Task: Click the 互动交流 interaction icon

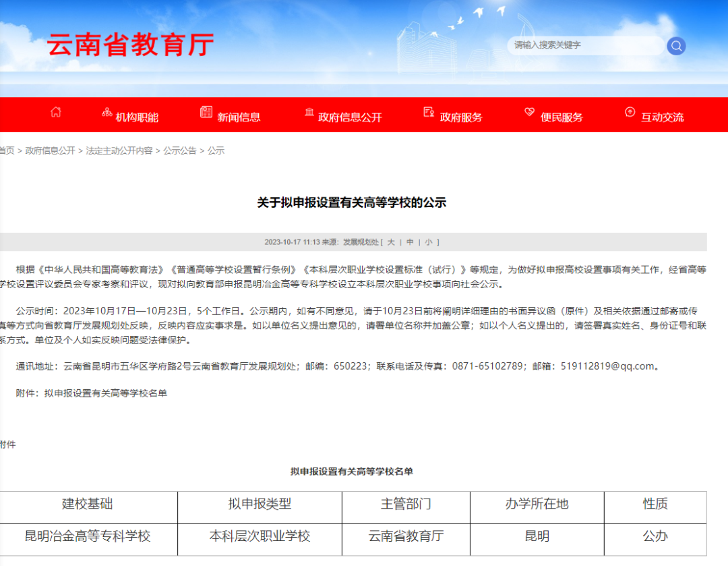Action: point(630,112)
